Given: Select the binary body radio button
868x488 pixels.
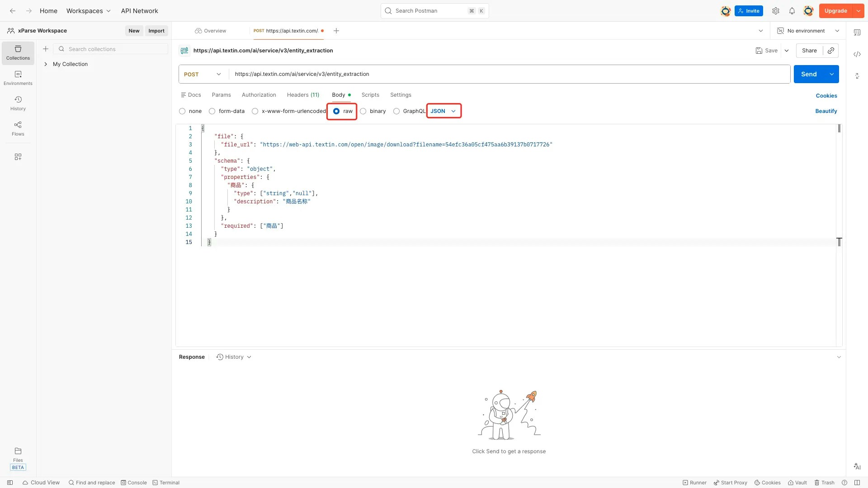Looking at the screenshot, I should pyautogui.click(x=363, y=111).
